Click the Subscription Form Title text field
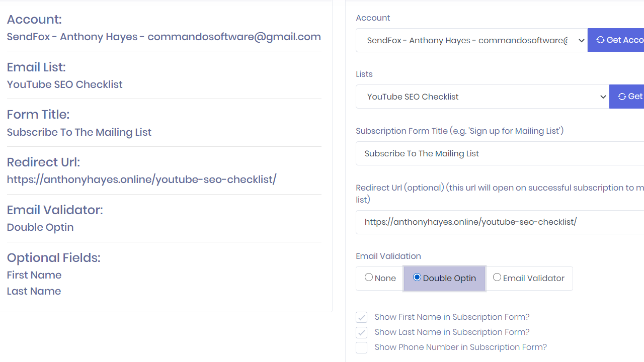Screen dimensions: 644x362 [498, 153]
